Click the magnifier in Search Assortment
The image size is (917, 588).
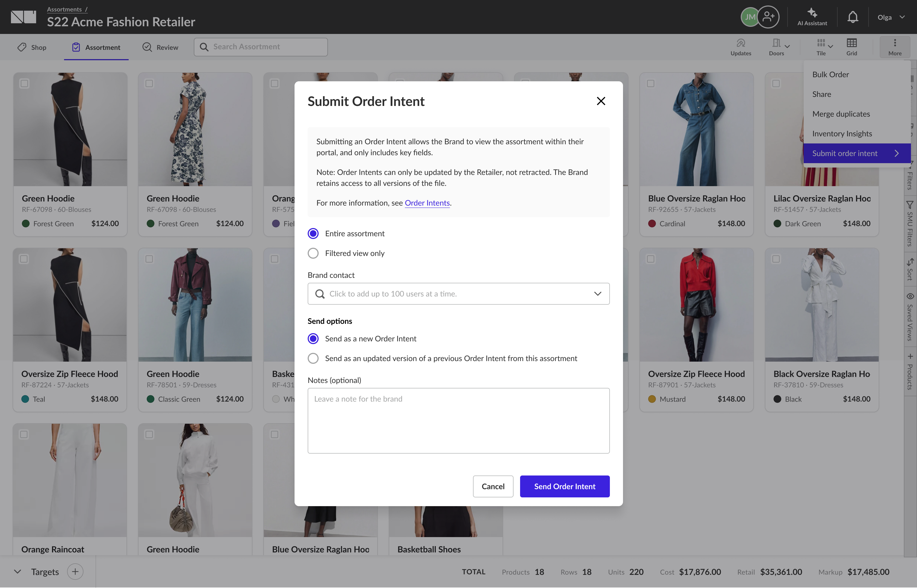coord(204,47)
